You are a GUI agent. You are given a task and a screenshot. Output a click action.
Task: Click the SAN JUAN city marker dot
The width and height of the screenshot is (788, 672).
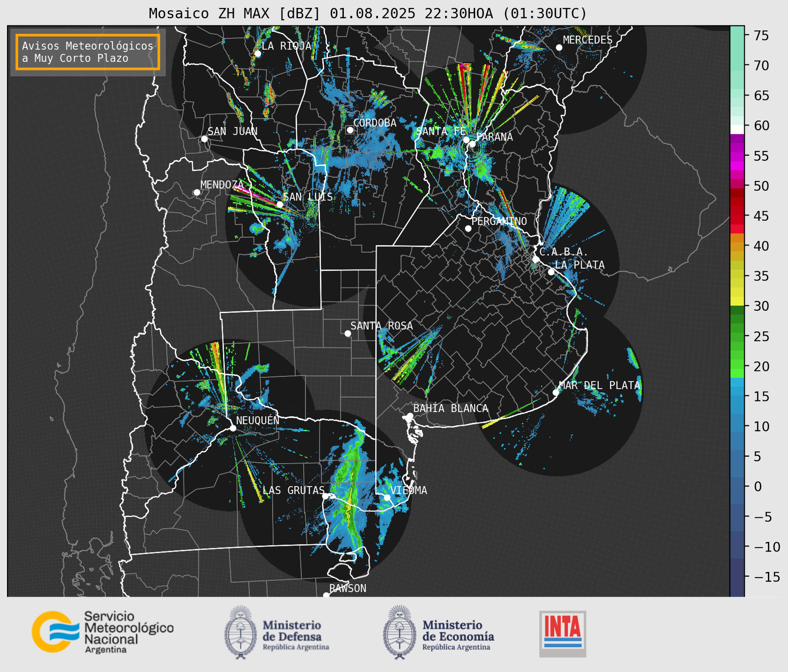click(x=204, y=139)
